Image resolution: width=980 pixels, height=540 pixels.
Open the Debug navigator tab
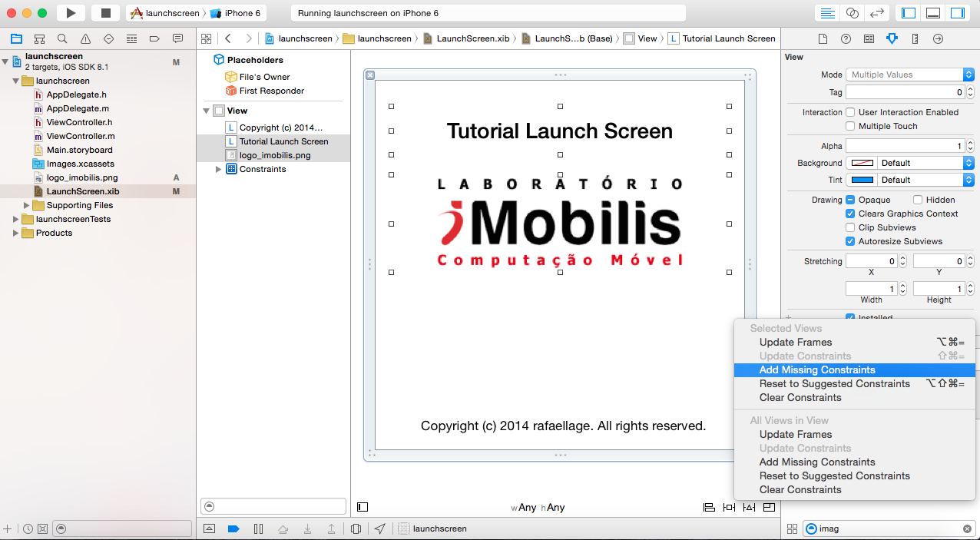click(x=131, y=38)
